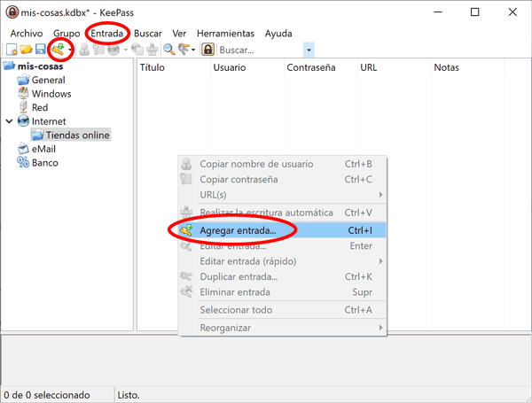Click the Add Entry key icon in toolbar
Screen dimensions: 532x403
click(59, 50)
